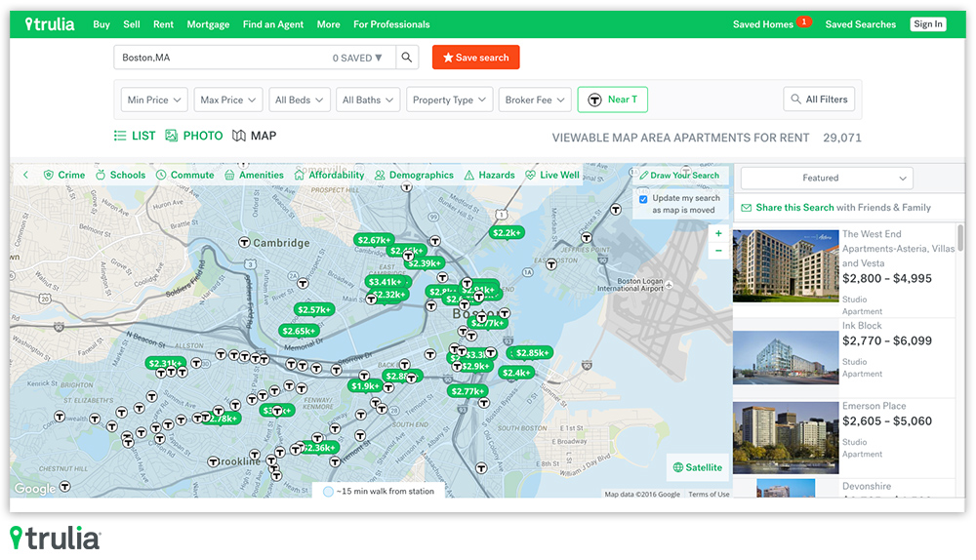Switch to PHOTO view
The height and width of the screenshot is (560, 976).
point(193,136)
